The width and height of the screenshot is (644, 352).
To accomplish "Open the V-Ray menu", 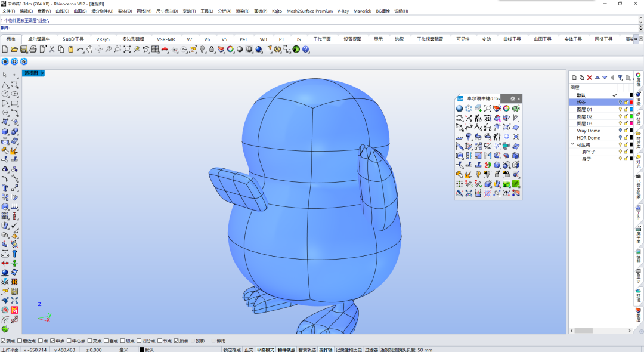I will tap(343, 11).
